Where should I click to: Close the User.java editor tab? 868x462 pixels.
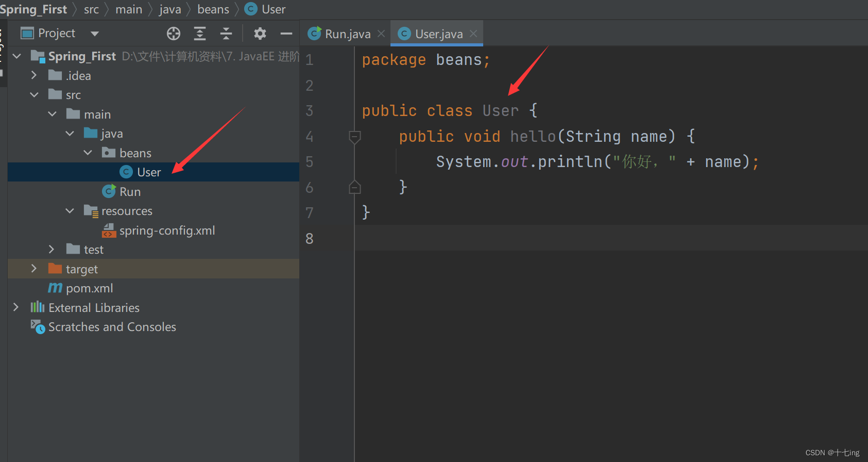[x=473, y=34]
